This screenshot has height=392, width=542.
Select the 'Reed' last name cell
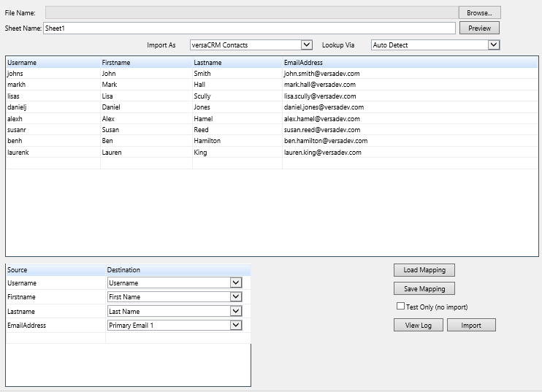[237, 130]
